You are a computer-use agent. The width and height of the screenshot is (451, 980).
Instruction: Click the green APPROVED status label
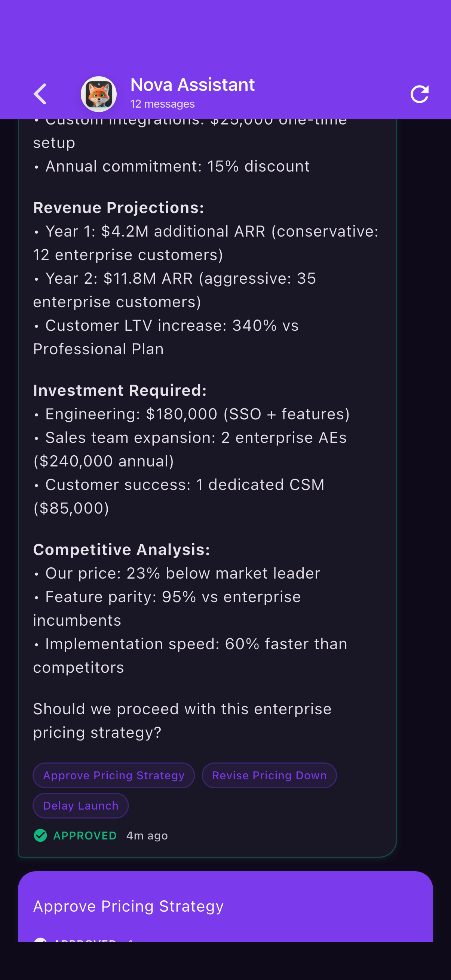pos(85,835)
